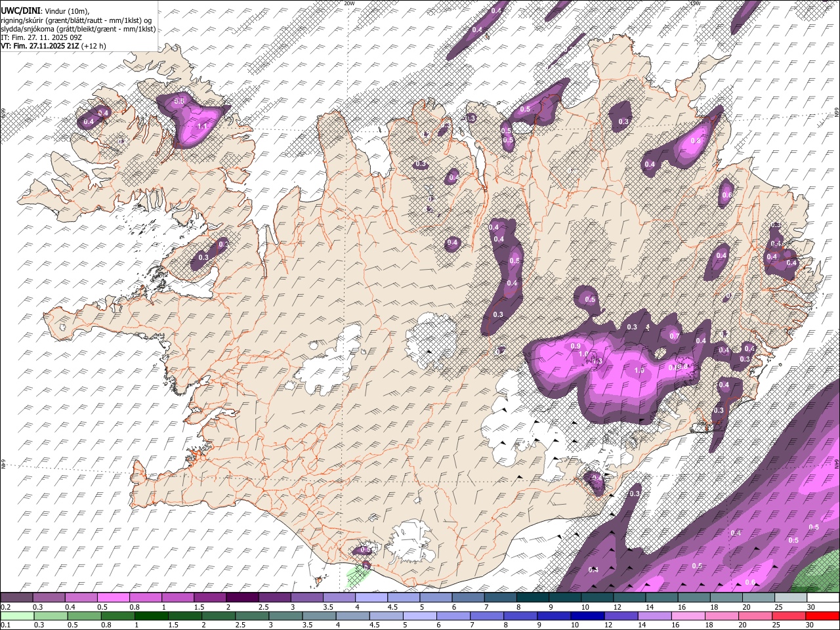Click the 0.2 label on the upper scale

click(x=5, y=607)
